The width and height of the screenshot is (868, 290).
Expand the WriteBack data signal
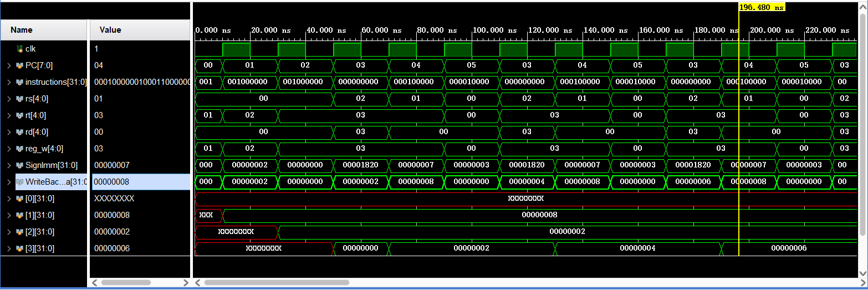(8, 182)
